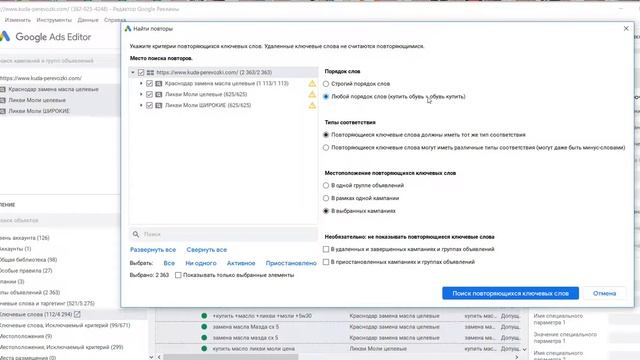
Task: Click campaign icon for Ликви Моли ШИРОКИЕ in dialog
Action: (x=159, y=105)
